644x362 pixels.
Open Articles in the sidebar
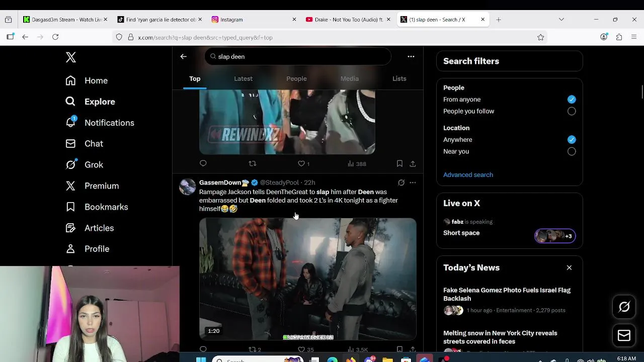click(90, 228)
